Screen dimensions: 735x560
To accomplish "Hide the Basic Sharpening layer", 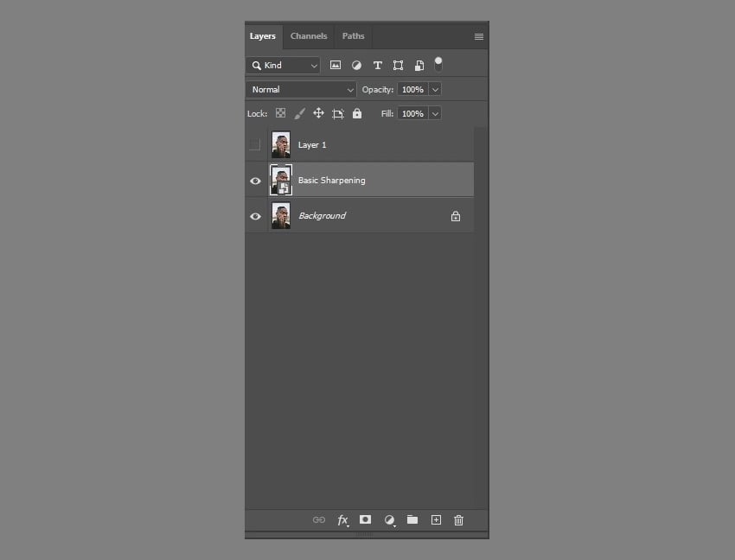I will point(255,181).
